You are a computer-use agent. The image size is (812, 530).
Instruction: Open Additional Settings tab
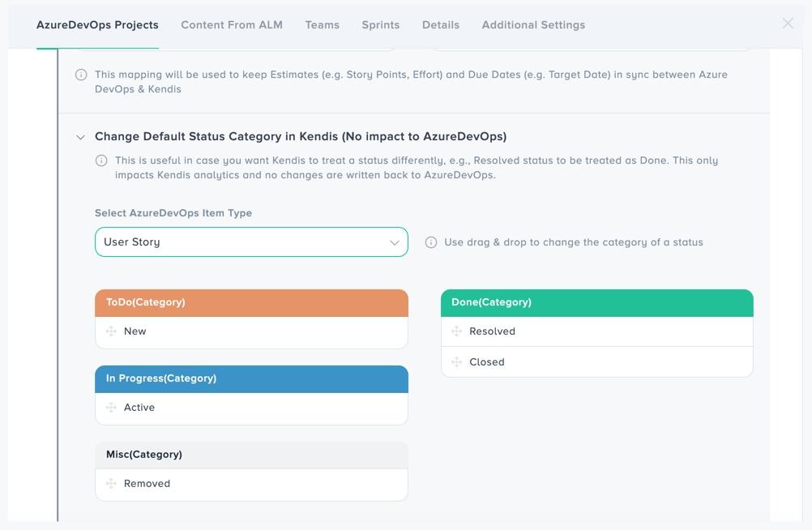pyautogui.click(x=533, y=25)
